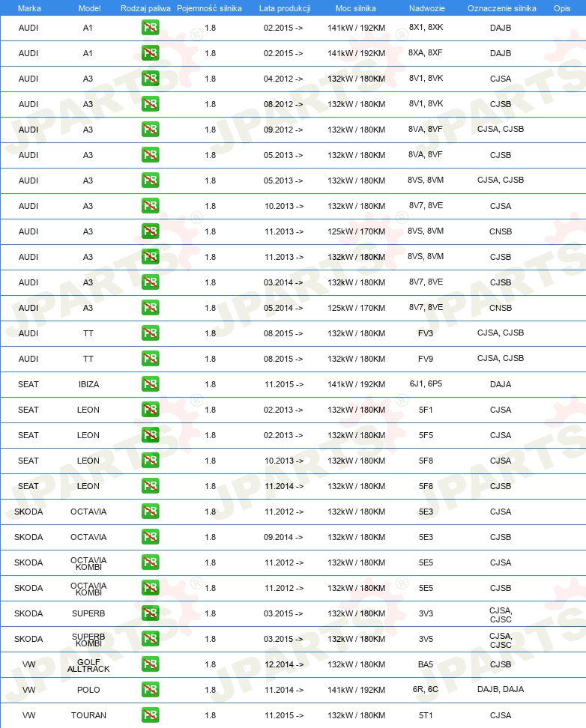Click the model cell 'IBIZA'

(x=88, y=384)
